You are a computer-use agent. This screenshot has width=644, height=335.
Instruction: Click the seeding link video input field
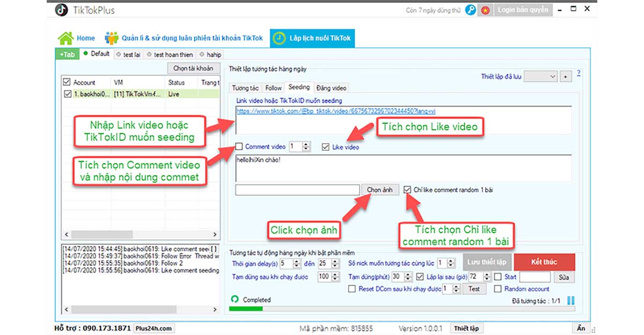pyautogui.click(x=403, y=119)
